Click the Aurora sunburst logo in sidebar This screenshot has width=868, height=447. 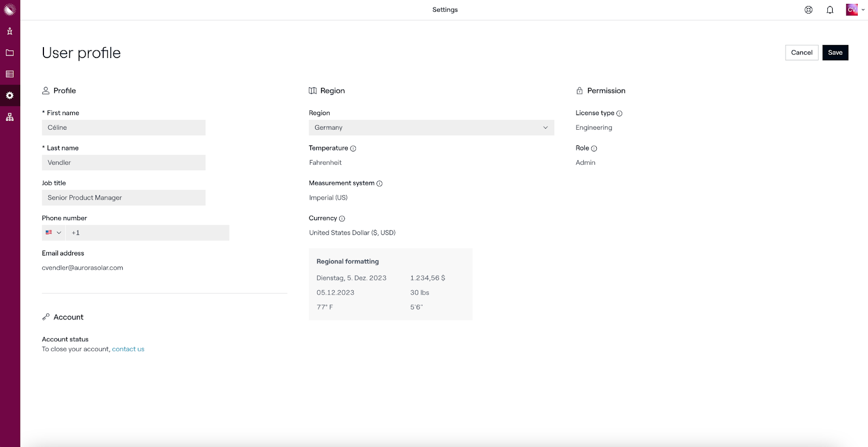click(x=10, y=9)
